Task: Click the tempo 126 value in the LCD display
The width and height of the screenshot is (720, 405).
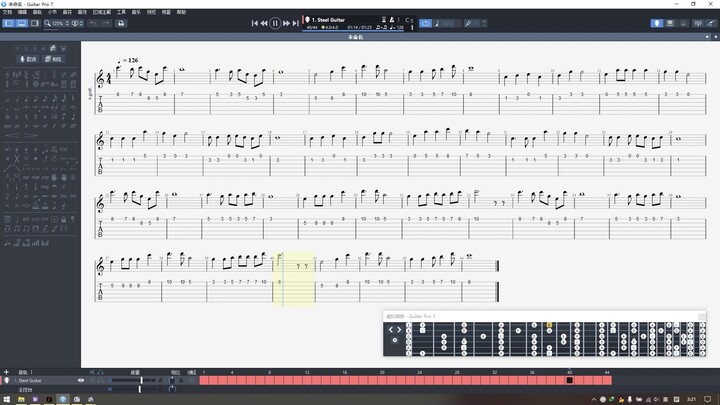Action: pyautogui.click(x=397, y=28)
